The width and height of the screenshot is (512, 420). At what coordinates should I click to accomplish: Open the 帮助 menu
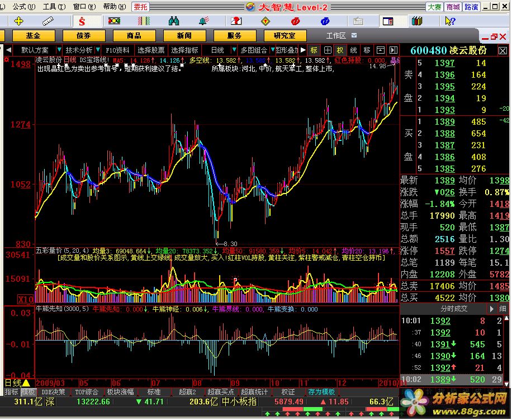click(115, 7)
